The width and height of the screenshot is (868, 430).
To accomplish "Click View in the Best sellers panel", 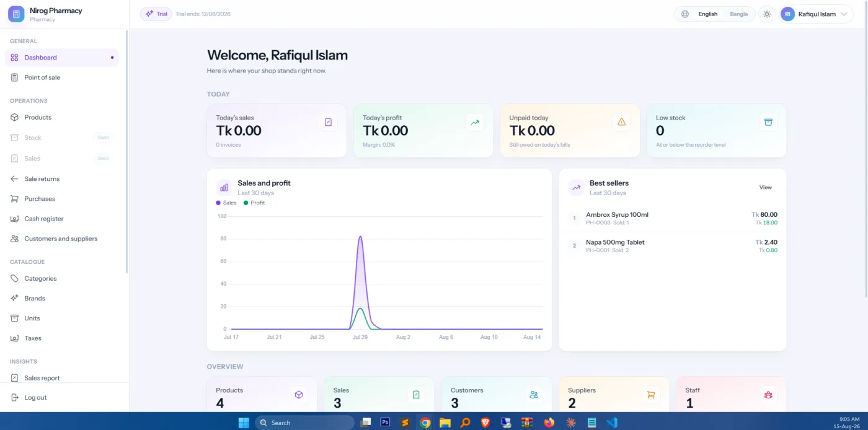I will [x=766, y=187].
